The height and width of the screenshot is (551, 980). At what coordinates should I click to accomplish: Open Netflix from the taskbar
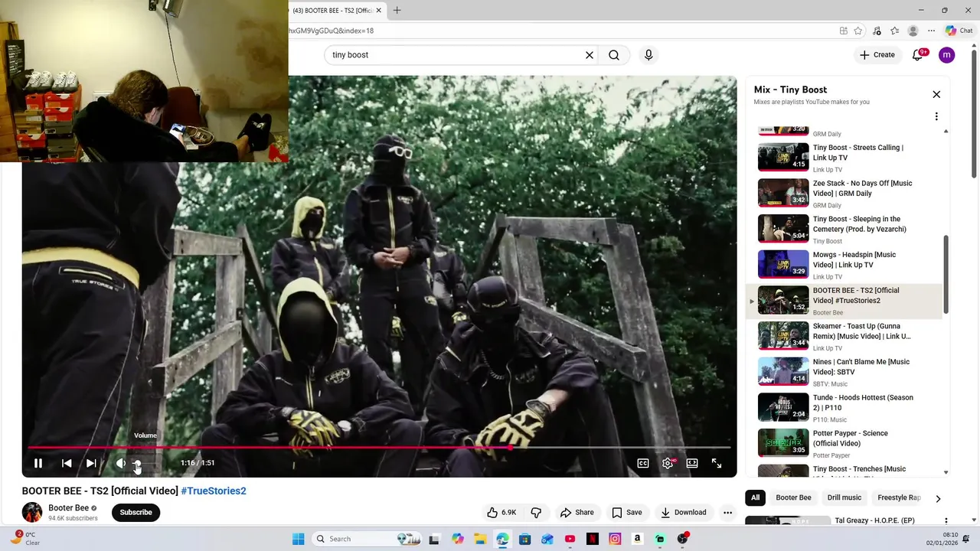pos(592,539)
